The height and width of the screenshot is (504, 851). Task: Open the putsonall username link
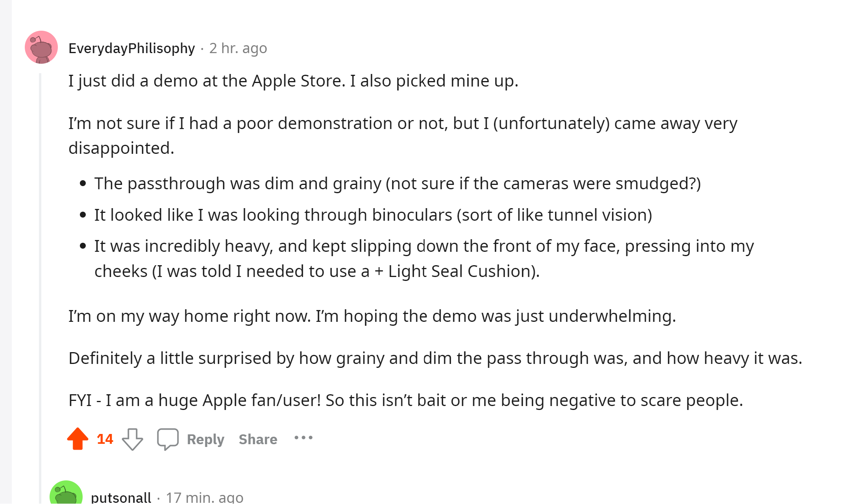(121, 497)
